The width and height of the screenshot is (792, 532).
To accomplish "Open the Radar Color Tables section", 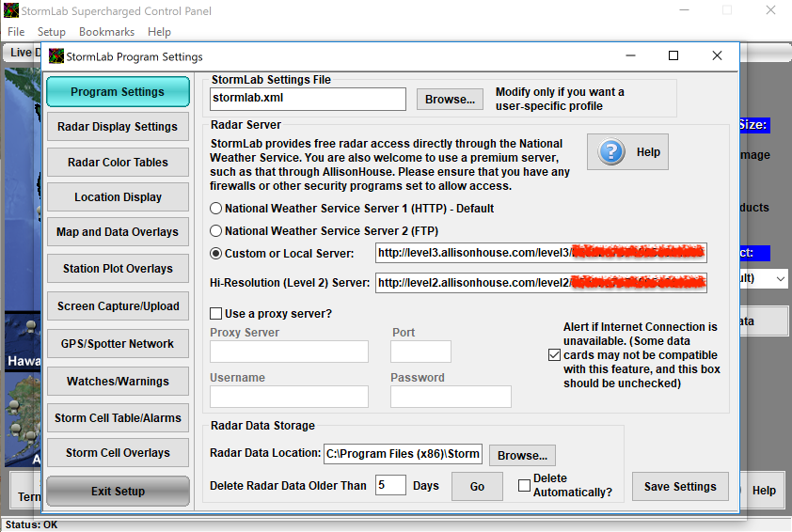I will tap(119, 162).
